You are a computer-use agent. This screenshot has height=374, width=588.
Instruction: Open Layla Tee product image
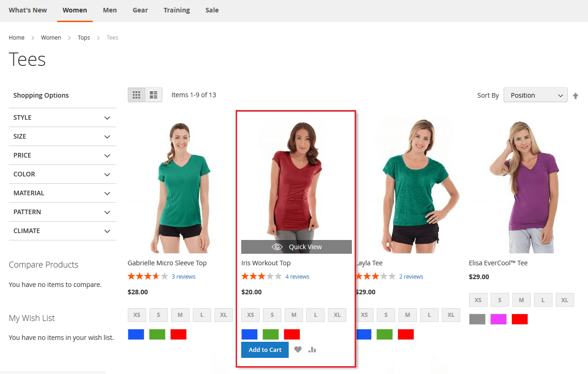click(410, 185)
